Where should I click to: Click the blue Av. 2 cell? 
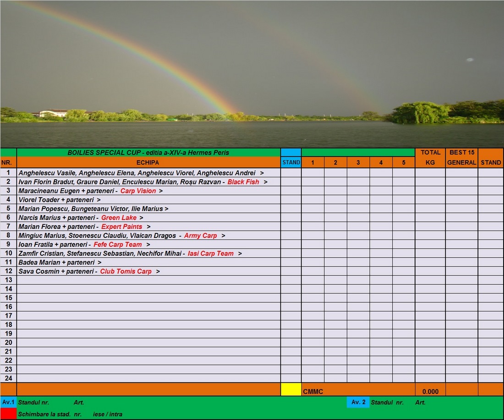358,402
